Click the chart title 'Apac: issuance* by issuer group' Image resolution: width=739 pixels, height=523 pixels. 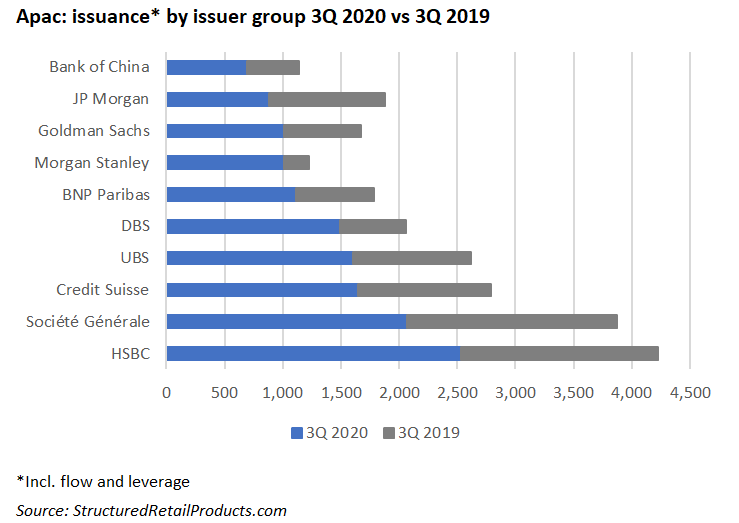click(161, 17)
